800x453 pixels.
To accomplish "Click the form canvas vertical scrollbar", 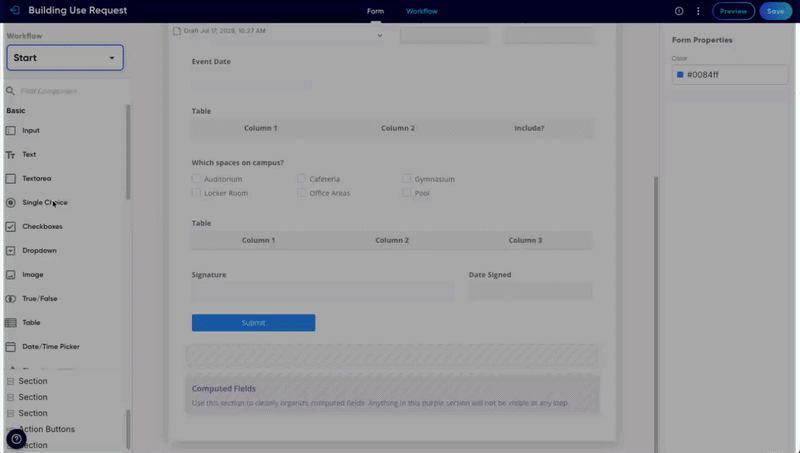I will point(656,314).
